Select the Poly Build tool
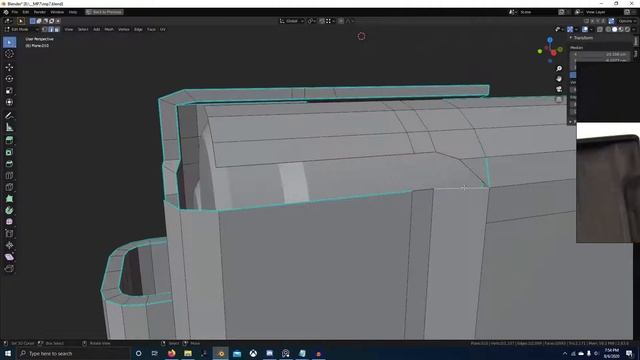 click(9, 199)
